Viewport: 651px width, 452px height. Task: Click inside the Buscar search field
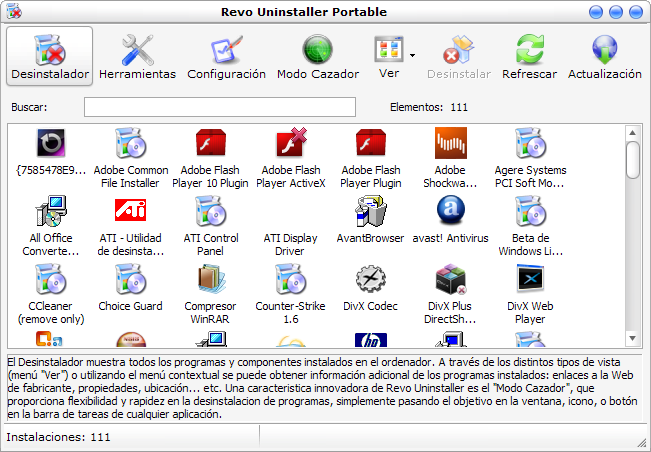tap(219, 107)
